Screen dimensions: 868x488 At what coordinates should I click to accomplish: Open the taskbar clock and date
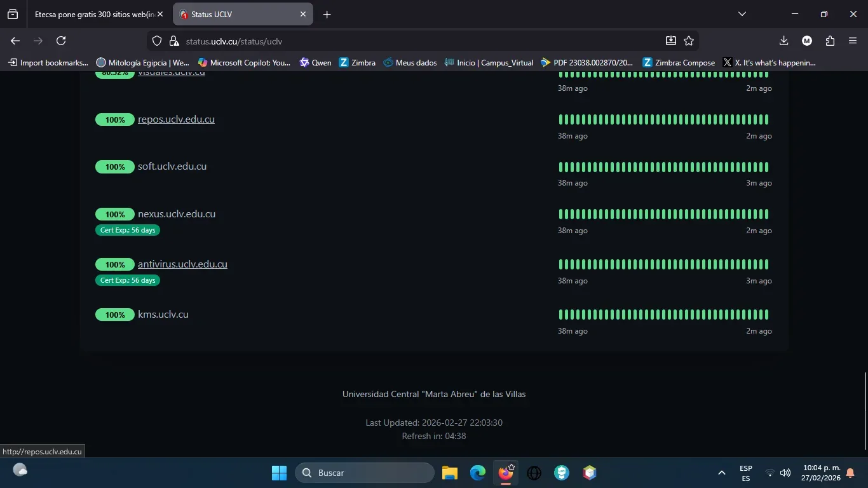pos(821,473)
